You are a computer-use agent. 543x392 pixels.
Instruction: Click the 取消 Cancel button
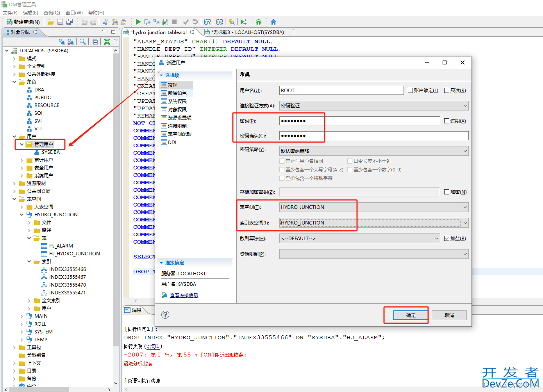click(x=449, y=315)
